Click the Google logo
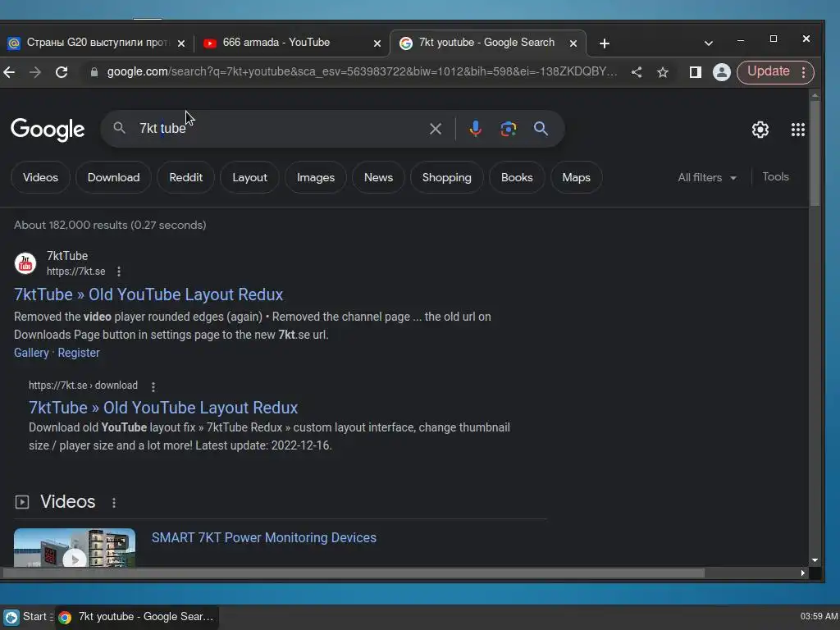This screenshot has height=630, width=840. (x=48, y=129)
